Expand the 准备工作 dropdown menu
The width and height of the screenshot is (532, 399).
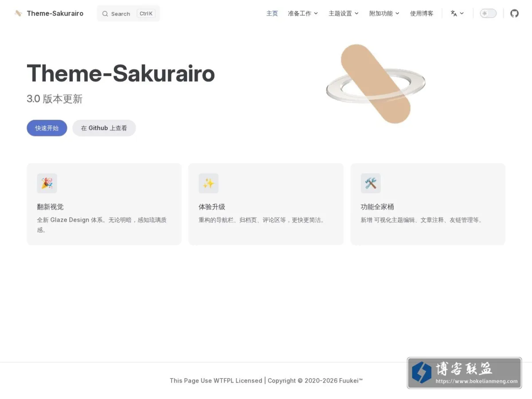[303, 13]
